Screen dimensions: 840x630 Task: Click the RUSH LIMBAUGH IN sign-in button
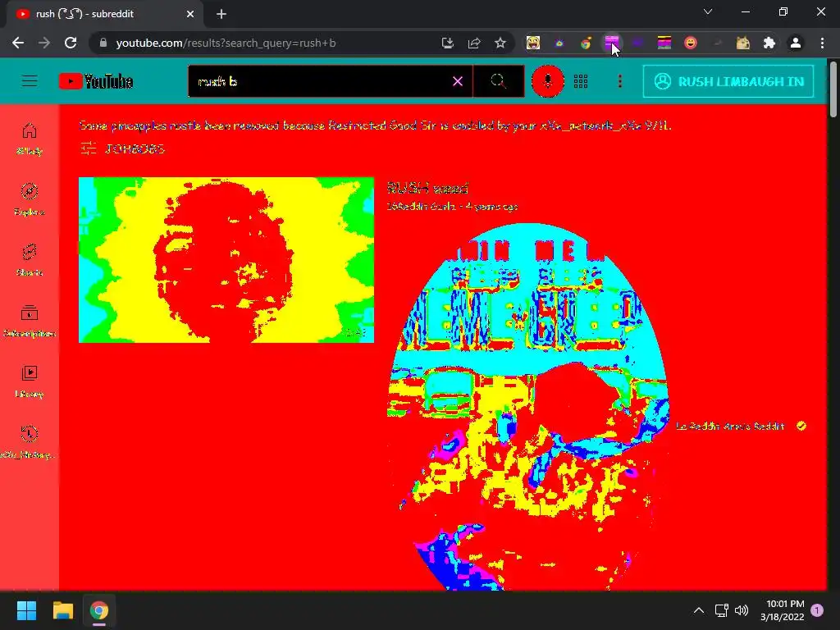[728, 81]
